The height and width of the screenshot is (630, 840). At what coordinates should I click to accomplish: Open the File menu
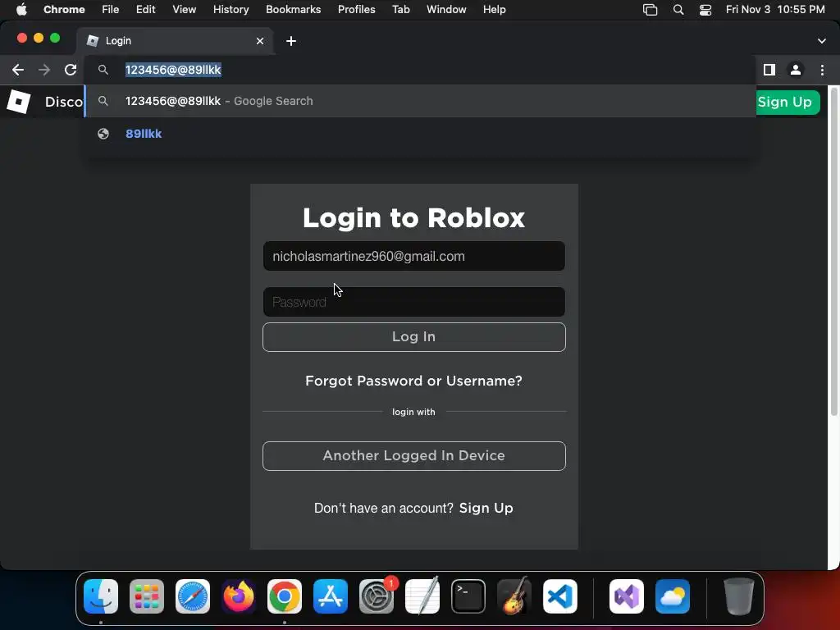[111, 9]
